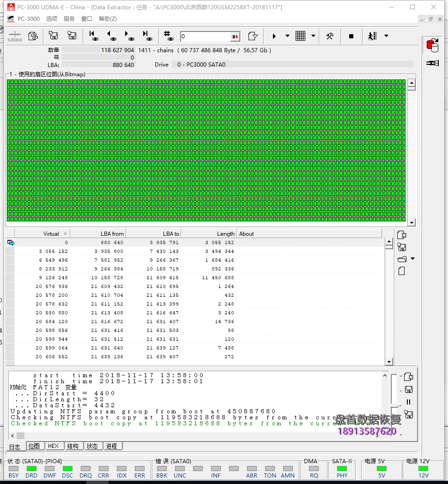The width and height of the screenshot is (448, 484).
Task: Sort the table by the LBA to column header
Action: 153,233
